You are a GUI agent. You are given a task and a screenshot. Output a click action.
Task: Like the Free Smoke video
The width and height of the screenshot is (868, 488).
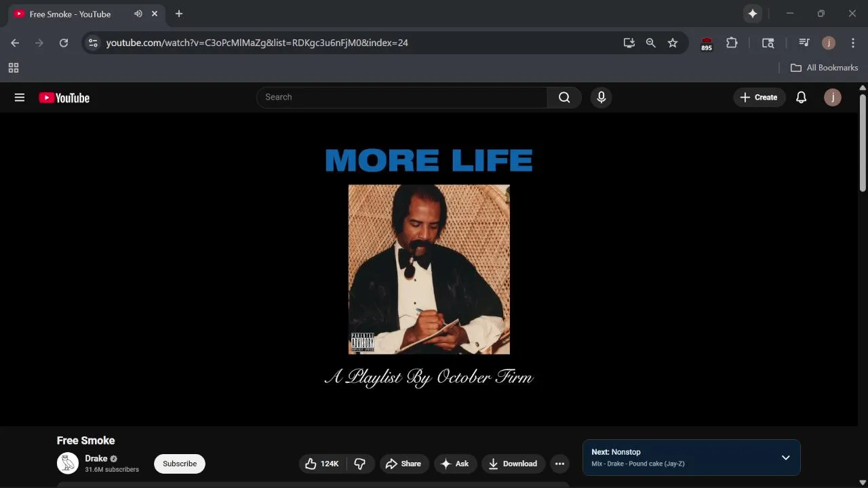point(322,464)
